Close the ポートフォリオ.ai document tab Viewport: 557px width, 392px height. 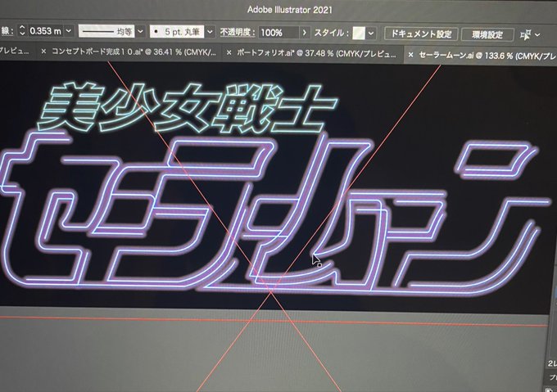point(229,53)
